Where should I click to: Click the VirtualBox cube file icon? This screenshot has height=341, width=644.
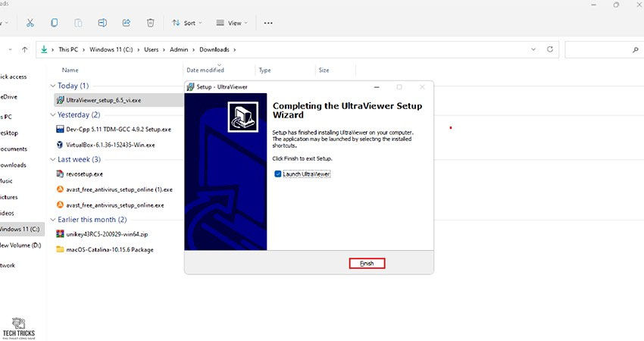coord(60,145)
